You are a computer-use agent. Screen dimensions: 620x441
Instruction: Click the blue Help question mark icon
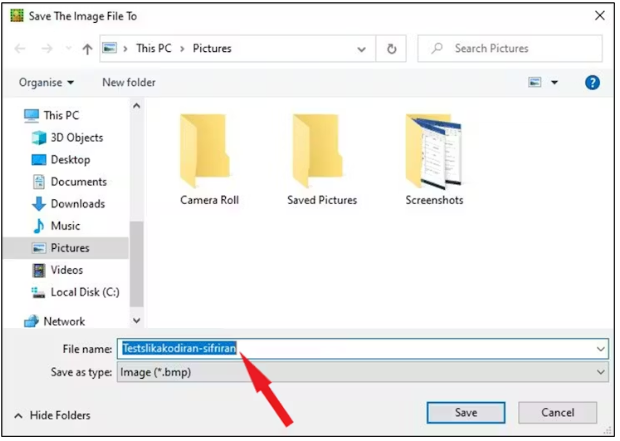tap(592, 82)
